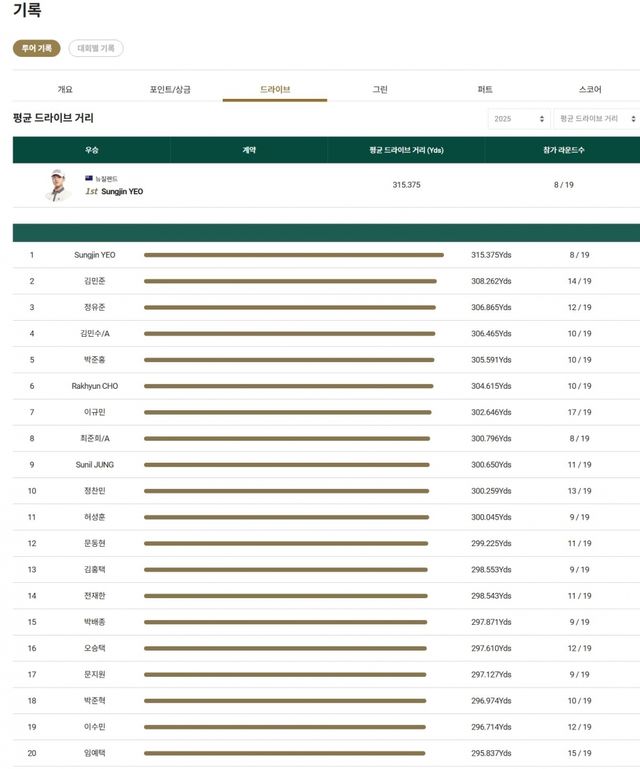
Task: Select the 투어 기록 pill button
Action: pos(37,48)
